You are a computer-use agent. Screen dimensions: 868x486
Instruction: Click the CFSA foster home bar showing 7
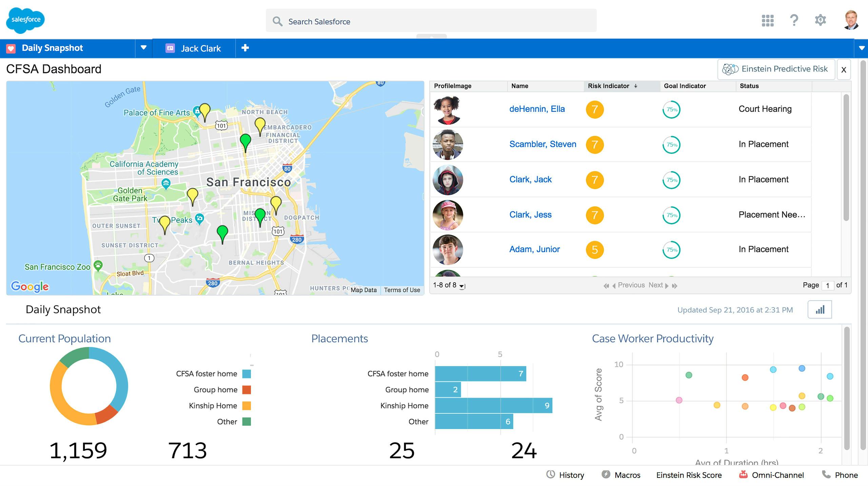pyautogui.click(x=480, y=373)
